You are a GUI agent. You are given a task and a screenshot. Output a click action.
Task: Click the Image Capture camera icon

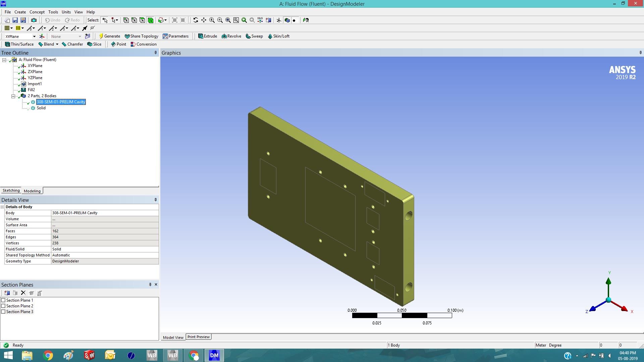click(34, 20)
